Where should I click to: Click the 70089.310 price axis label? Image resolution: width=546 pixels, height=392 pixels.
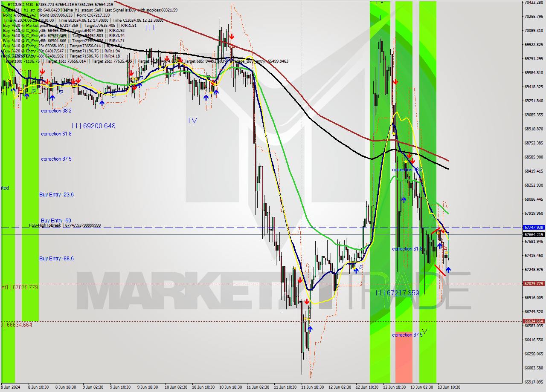(534, 30)
